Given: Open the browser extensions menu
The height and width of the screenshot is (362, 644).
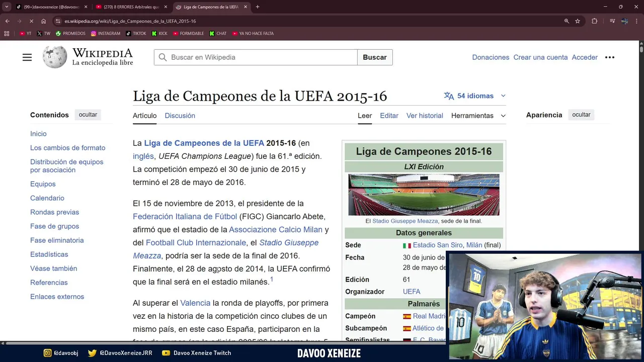Looking at the screenshot, I should coord(595,21).
